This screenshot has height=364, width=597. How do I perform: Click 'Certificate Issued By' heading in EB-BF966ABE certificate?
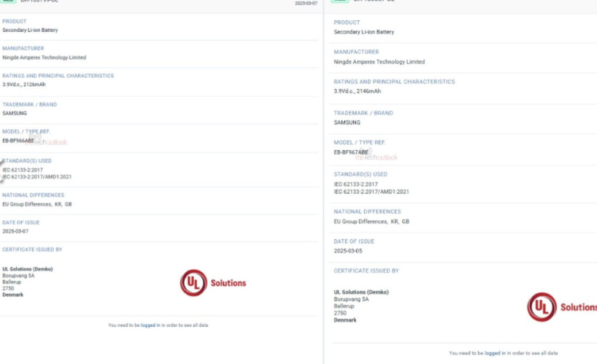(33, 250)
